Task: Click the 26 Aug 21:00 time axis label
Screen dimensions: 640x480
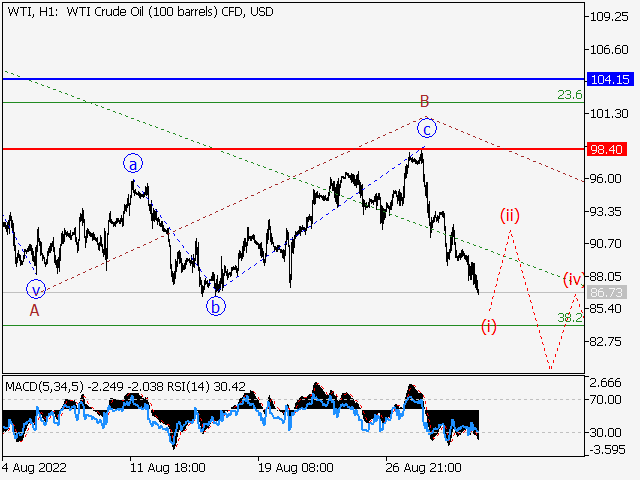Action: [x=423, y=467]
